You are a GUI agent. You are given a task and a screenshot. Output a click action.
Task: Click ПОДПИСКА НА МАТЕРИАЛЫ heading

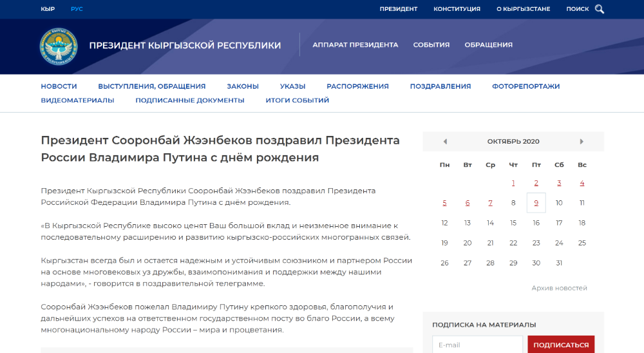[x=484, y=325]
